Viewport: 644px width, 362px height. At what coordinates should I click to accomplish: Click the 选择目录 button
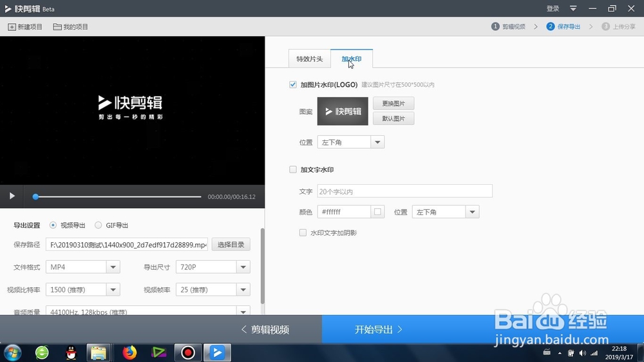click(231, 245)
